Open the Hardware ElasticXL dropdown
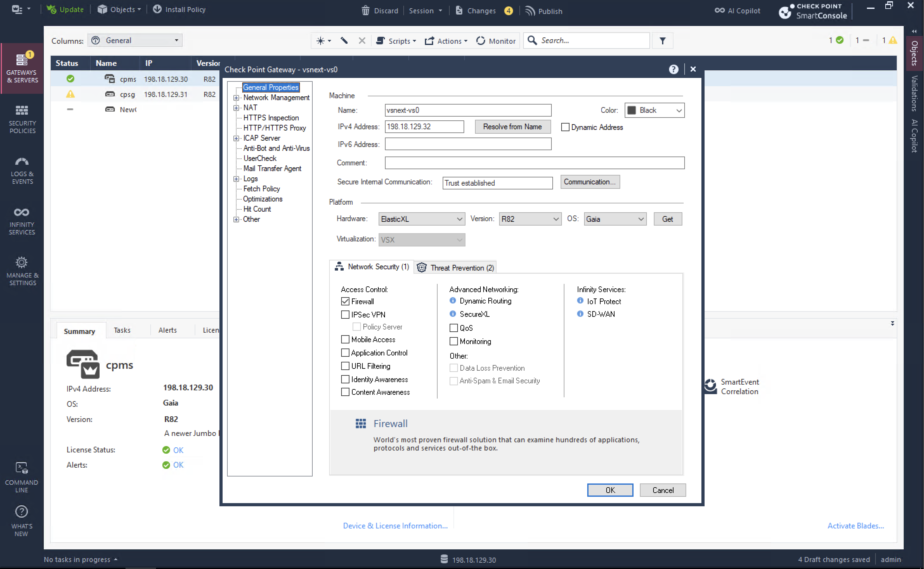This screenshot has height=569, width=924. click(x=421, y=219)
